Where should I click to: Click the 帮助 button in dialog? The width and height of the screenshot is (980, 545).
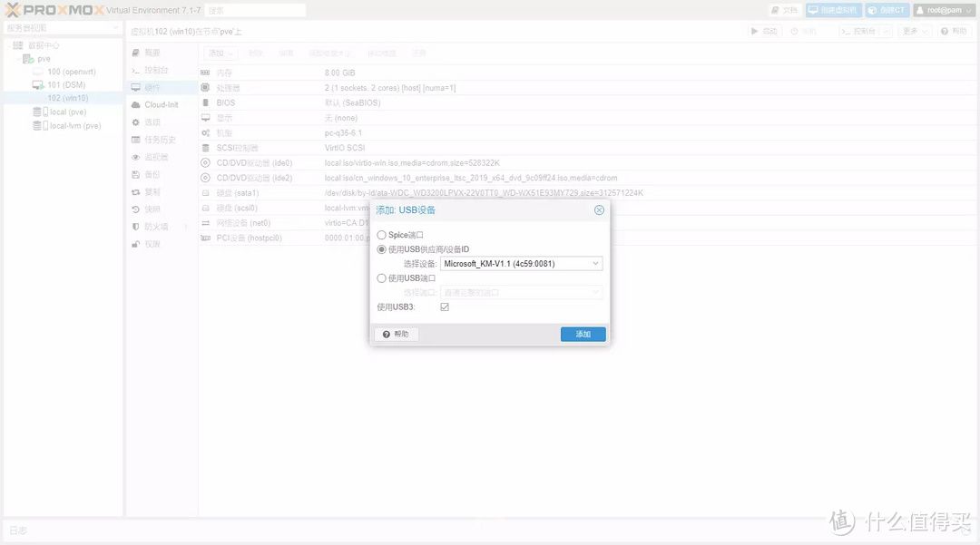397,335
